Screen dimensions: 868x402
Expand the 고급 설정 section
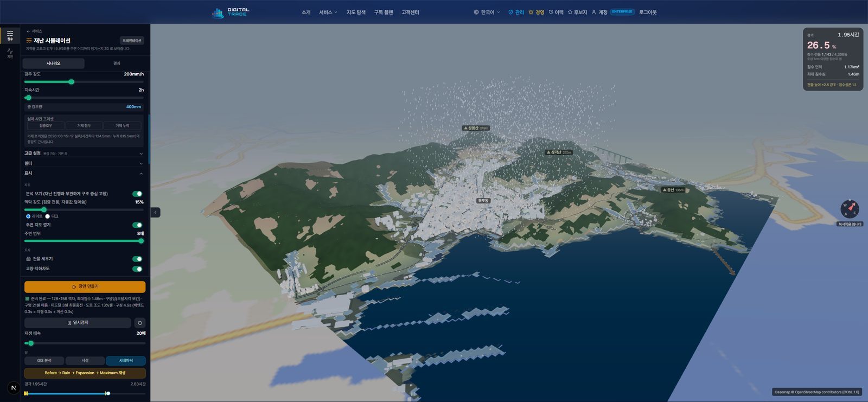point(84,154)
